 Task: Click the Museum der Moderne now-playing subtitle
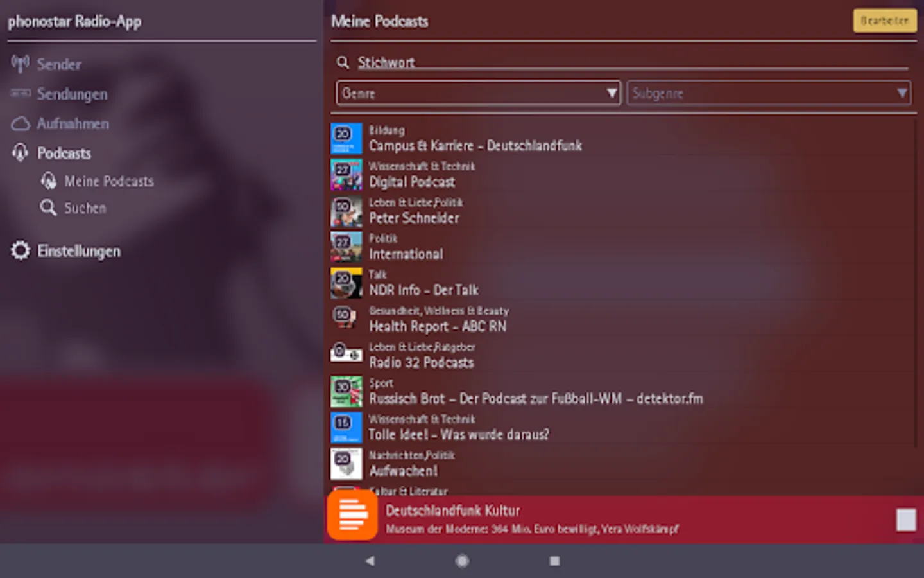pyautogui.click(x=532, y=529)
